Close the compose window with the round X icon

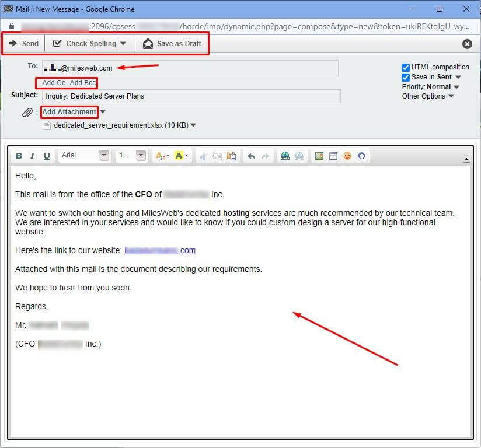click(467, 44)
